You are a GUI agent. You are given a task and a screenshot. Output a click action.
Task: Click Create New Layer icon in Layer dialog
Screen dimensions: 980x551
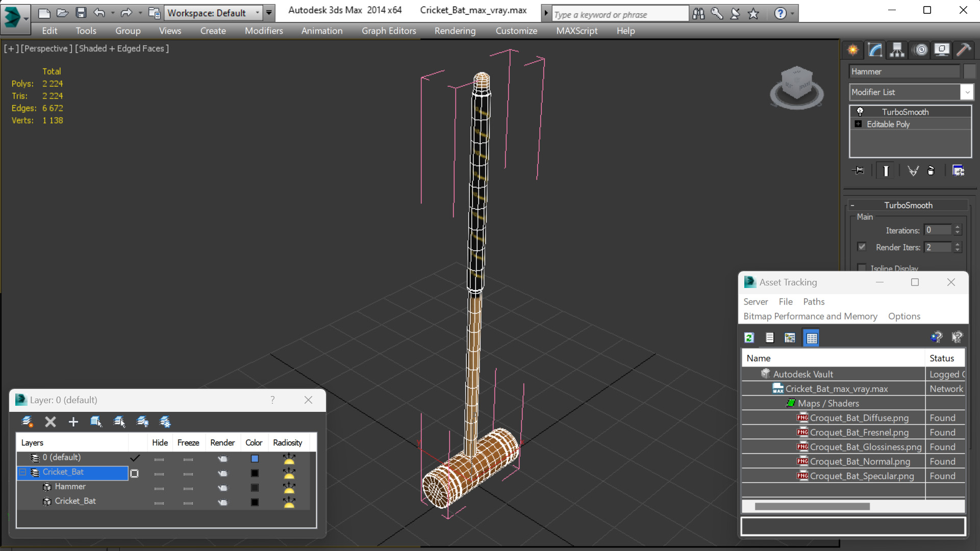coord(27,422)
